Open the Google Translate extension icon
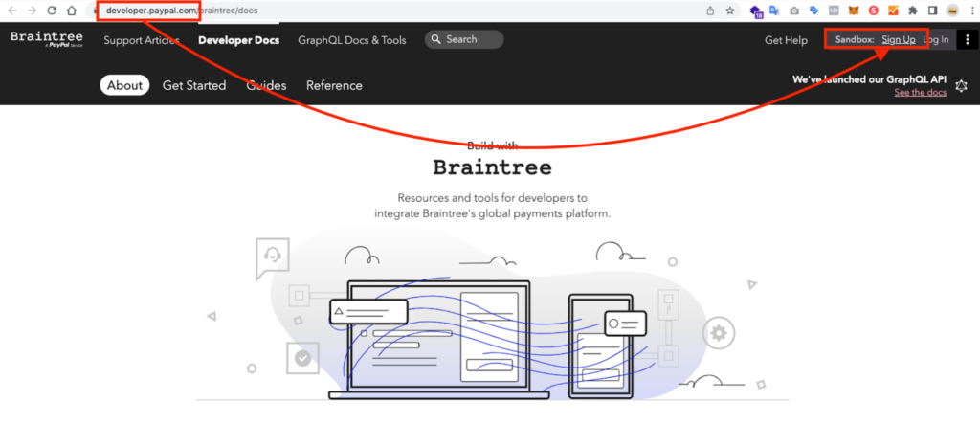The image size is (980, 424). click(775, 11)
